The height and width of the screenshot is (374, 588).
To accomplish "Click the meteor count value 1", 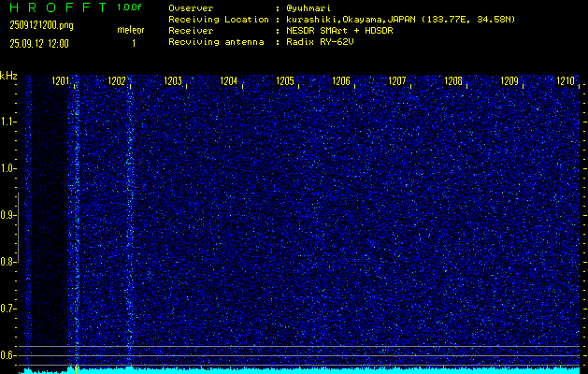I will click(134, 43).
